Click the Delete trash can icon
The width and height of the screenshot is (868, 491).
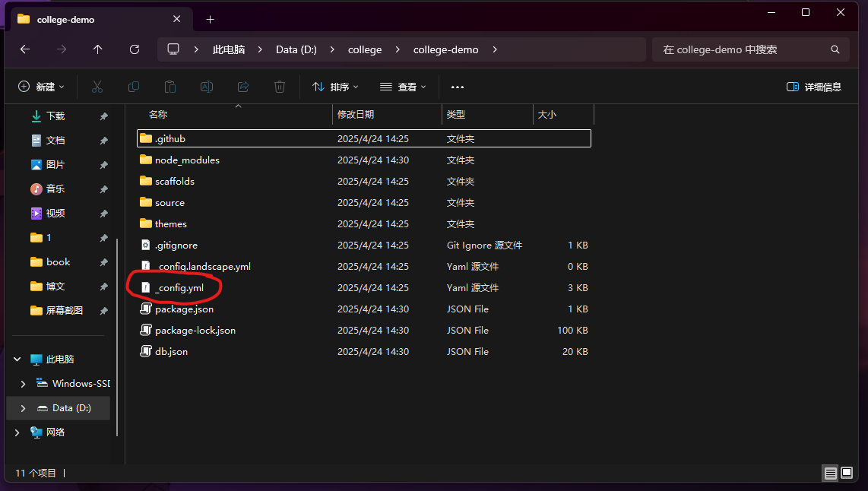(x=280, y=87)
